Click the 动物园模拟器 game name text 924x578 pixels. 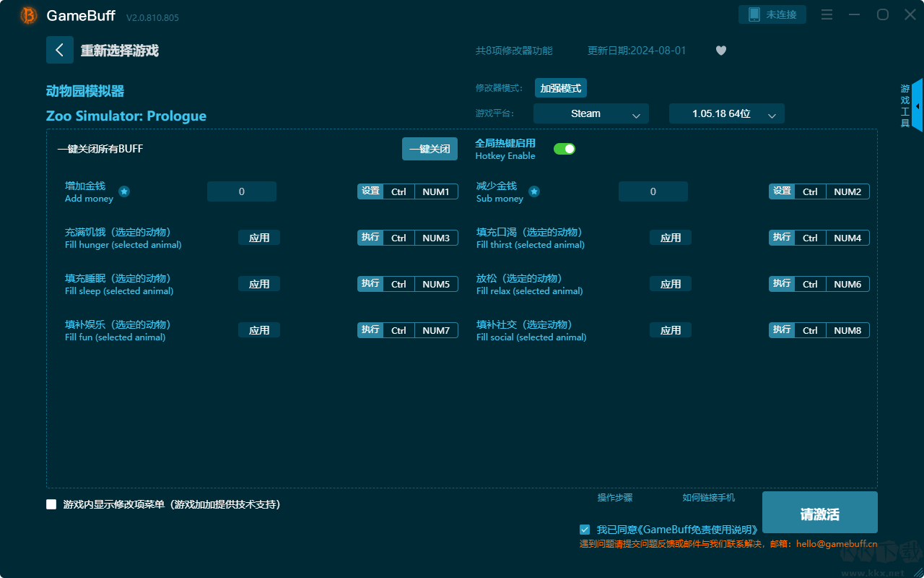(85, 91)
